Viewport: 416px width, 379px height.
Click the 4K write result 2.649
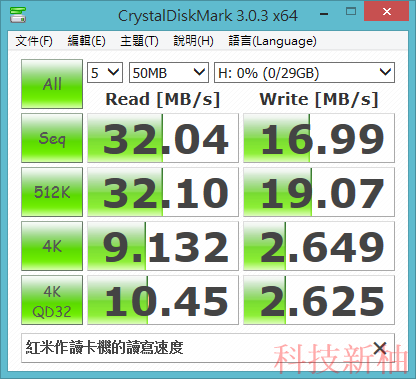pyautogui.click(x=319, y=246)
